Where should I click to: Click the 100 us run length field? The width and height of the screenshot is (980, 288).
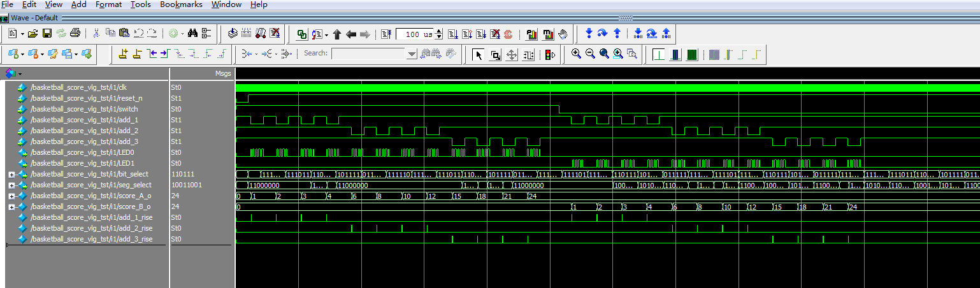[x=414, y=34]
